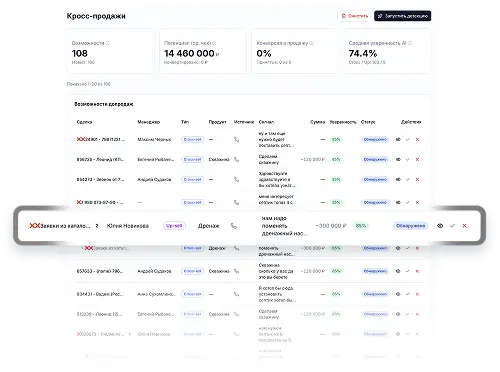Click manager name Юлия Новикова in Up-sell row
500x372 pixels.
pos(128,226)
